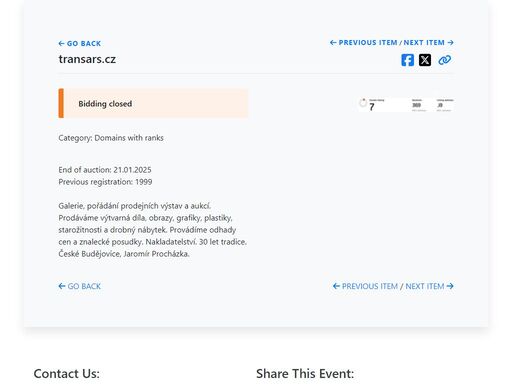Select the bottom NEXT ITEM link
The image size is (512, 384).
click(429, 286)
